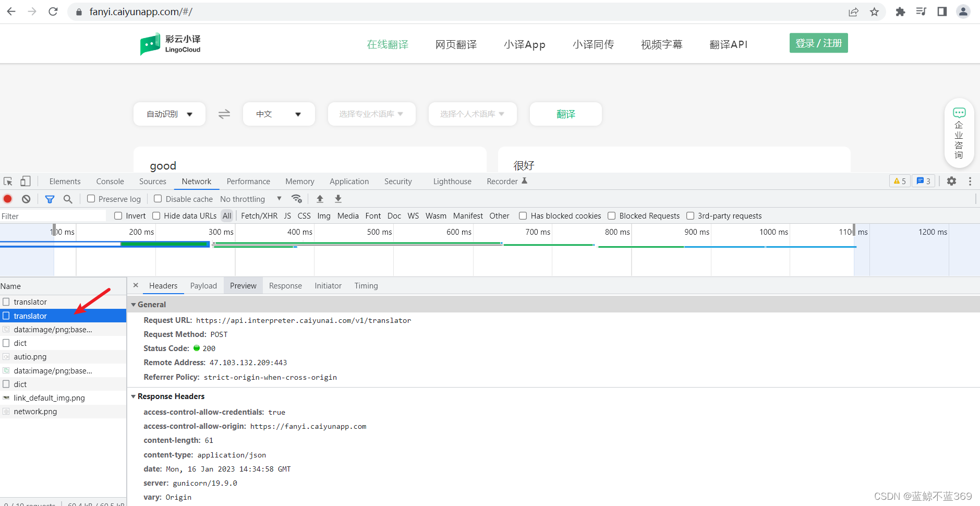The width and height of the screenshot is (980, 506).
Task: Activate DevTools element inspector icon
Action: [x=8, y=182]
